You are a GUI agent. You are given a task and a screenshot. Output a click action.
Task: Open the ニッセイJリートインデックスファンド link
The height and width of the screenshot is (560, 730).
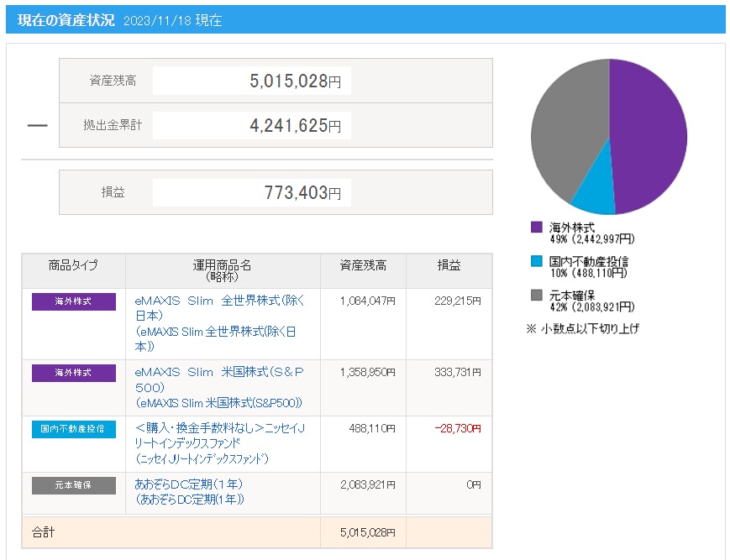coord(220,428)
